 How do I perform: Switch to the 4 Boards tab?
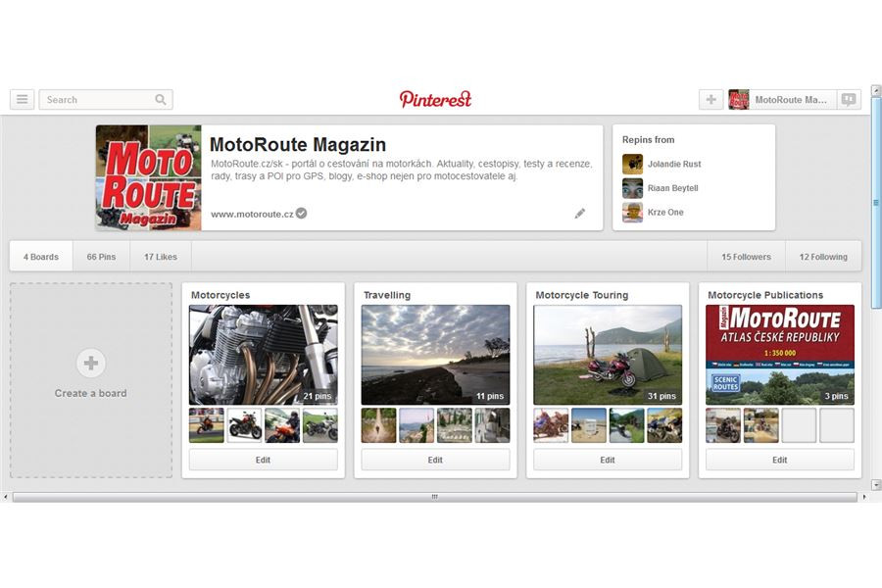[x=41, y=257]
